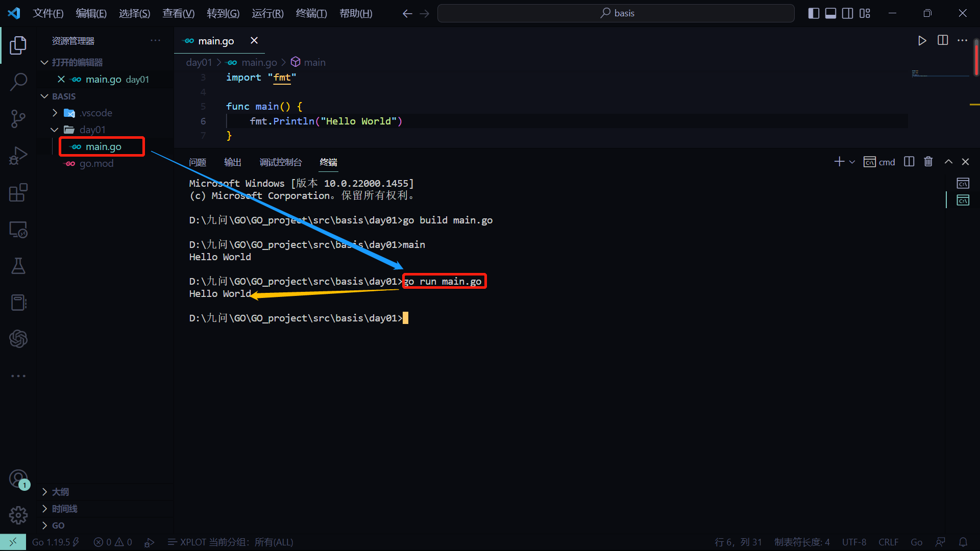Screen dimensions: 980x551
Task: Maximize the panel size with chevron
Action: 948,162
